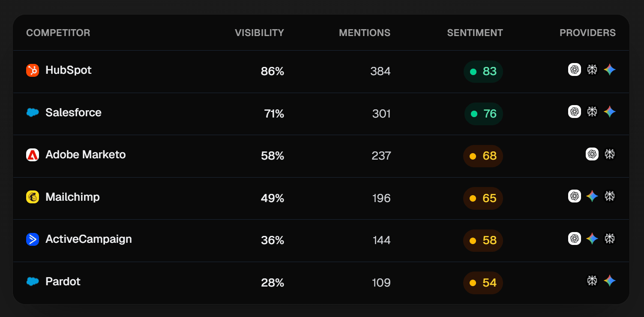Click the Pardot cloud logo icon
Viewport: 644px width, 317px height.
coord(33,282)
